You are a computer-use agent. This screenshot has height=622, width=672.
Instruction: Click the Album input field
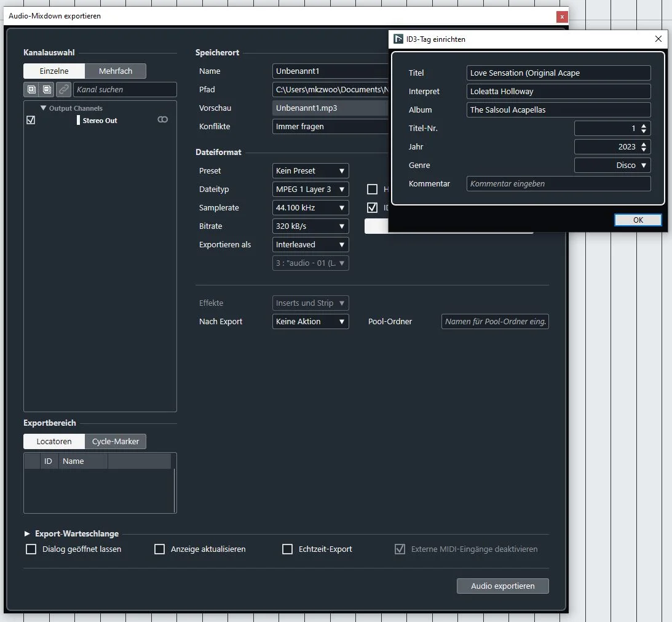coord(558,110)
